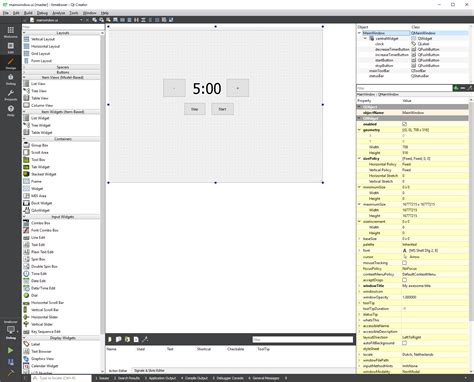Open the File menu
Image resolution: width=474 pixels, height=382 pixels.
[6, 13]
